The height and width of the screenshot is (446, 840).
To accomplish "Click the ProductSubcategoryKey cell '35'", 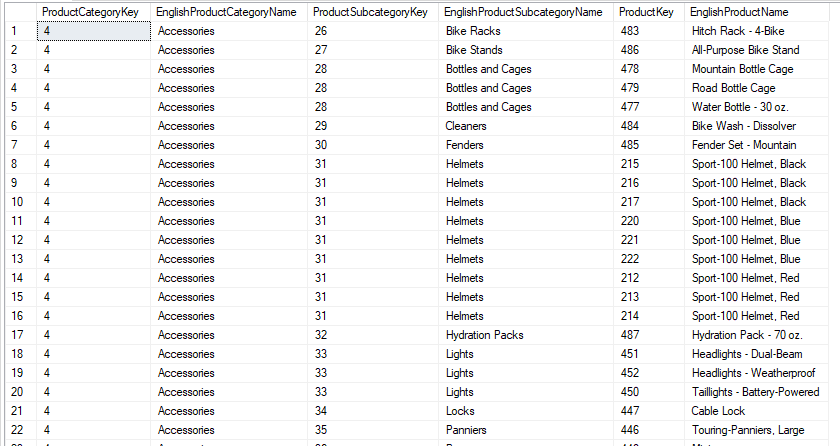I will 373,430.
